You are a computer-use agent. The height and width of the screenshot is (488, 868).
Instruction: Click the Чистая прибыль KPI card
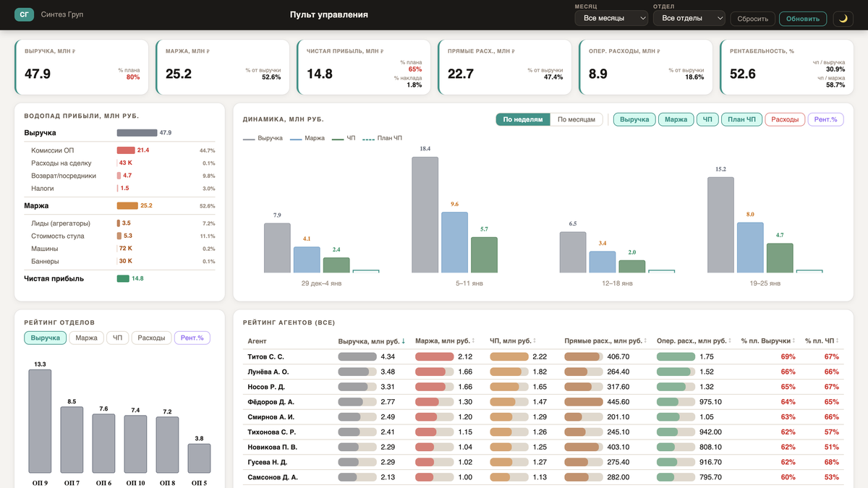(x=363, y=67)
